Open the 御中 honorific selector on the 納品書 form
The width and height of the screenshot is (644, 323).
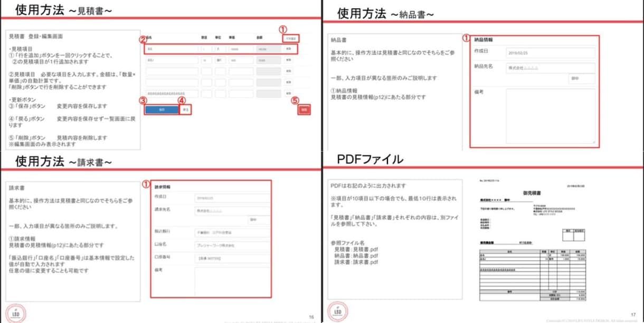pyautogui.click(x=582, y=79)
